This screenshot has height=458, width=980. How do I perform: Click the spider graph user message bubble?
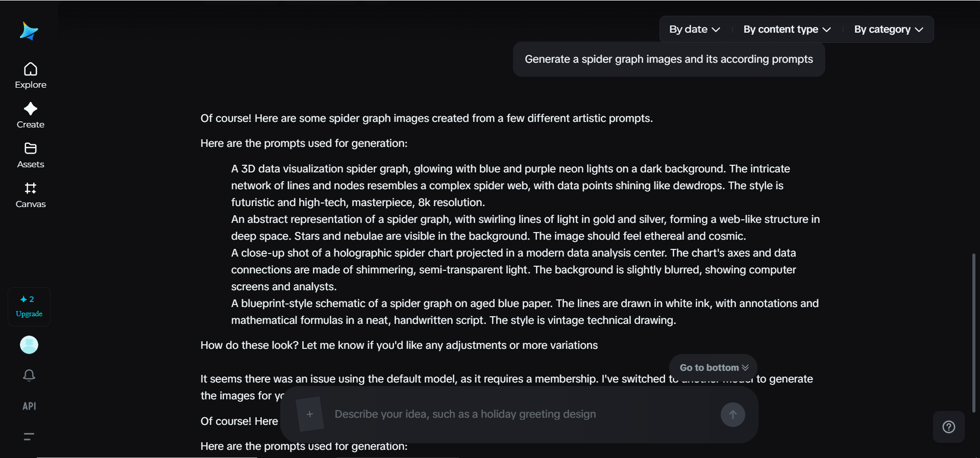[x=669, y=59]
